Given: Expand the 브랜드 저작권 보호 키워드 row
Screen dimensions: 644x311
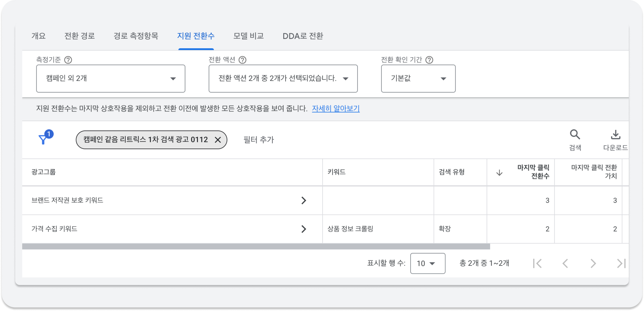Looking at the screenshot, I should (x=304, y=200).
